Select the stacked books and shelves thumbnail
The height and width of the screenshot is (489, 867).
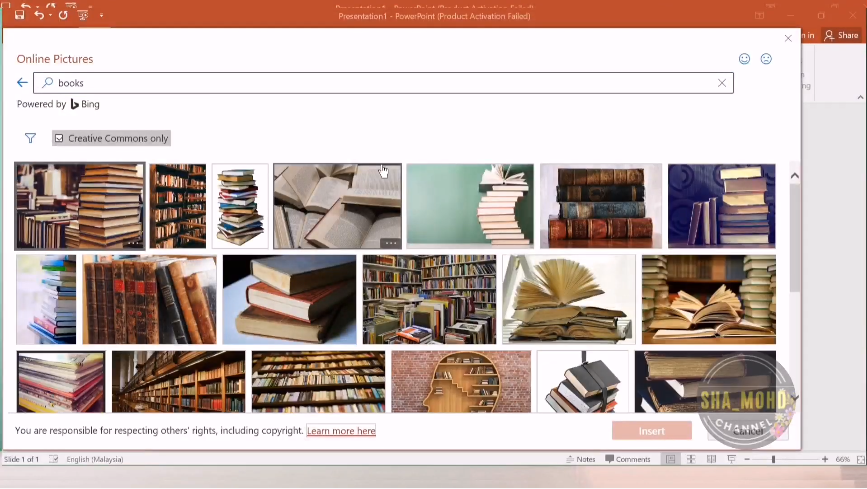tap(80, 206)
